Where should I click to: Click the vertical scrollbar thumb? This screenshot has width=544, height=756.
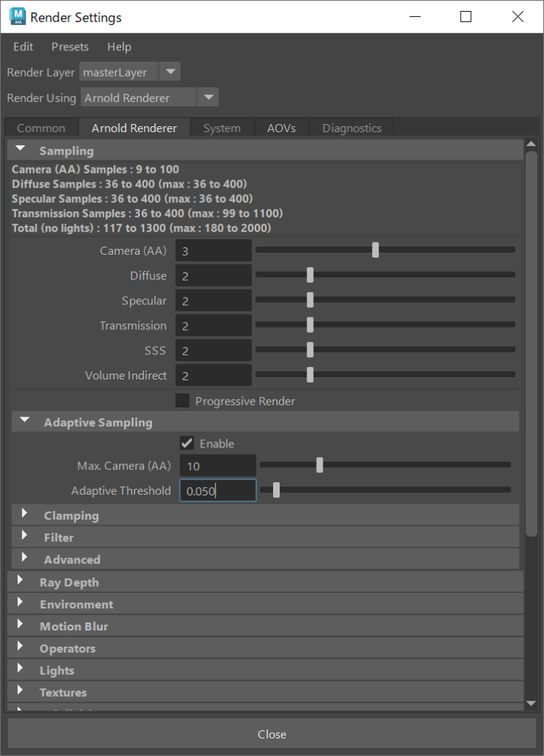point(531,343)
